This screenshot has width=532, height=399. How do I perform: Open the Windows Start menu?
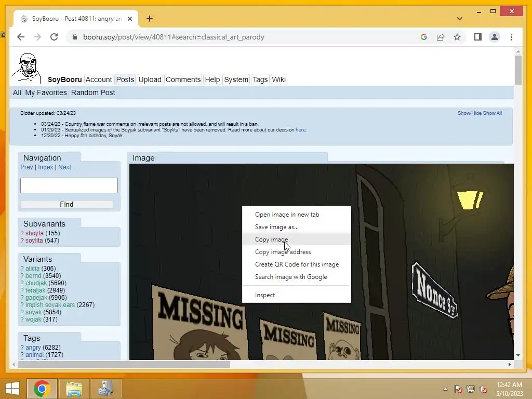pyautogui.click(x=12, y=388)
